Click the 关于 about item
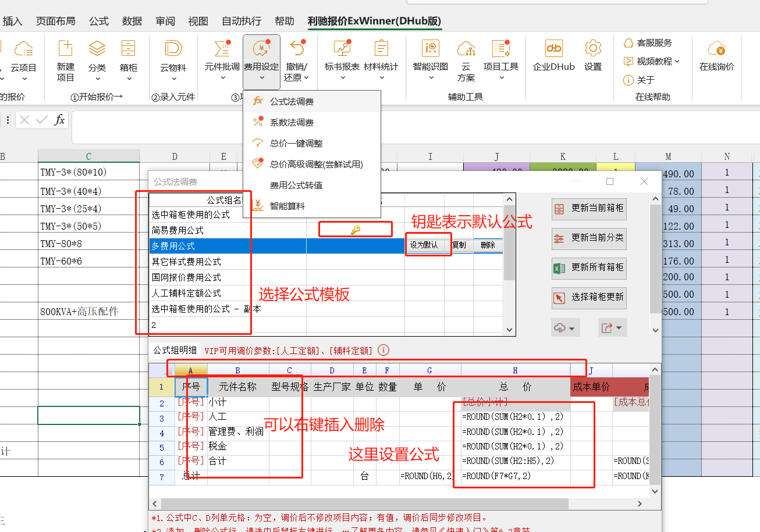 [640, 80]
